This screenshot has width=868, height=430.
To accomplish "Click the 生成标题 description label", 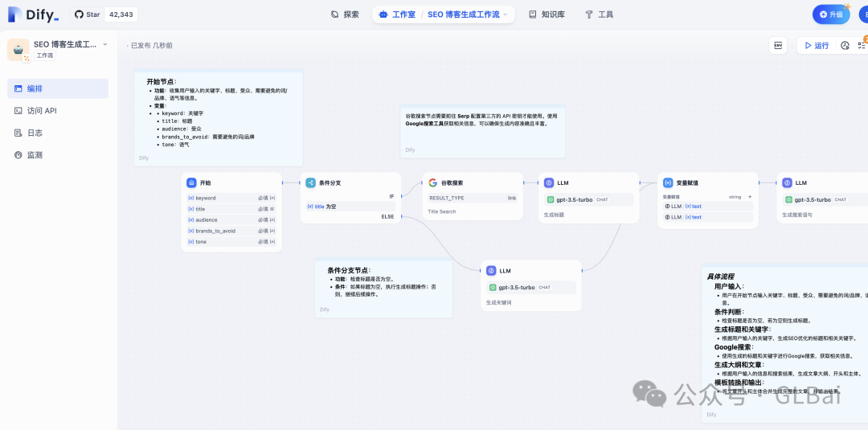I will pyautogui.click(x=554, y=214).
